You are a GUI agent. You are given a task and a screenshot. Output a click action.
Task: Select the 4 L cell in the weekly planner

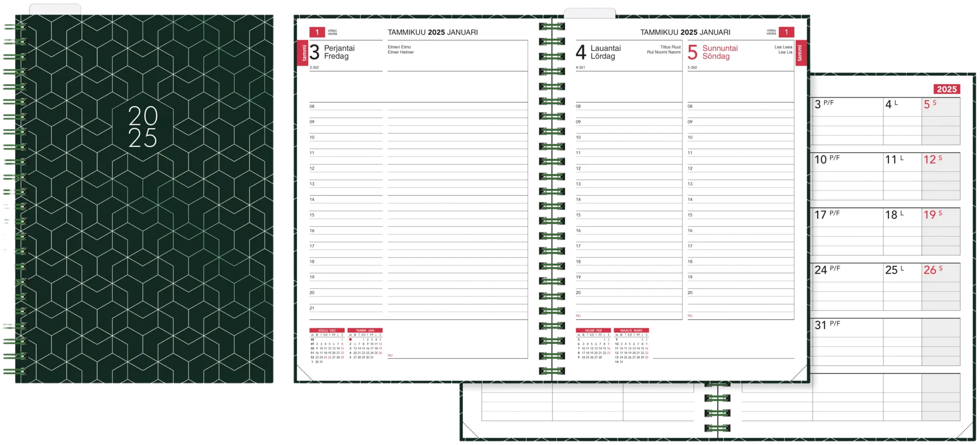(x=902, y=121)
